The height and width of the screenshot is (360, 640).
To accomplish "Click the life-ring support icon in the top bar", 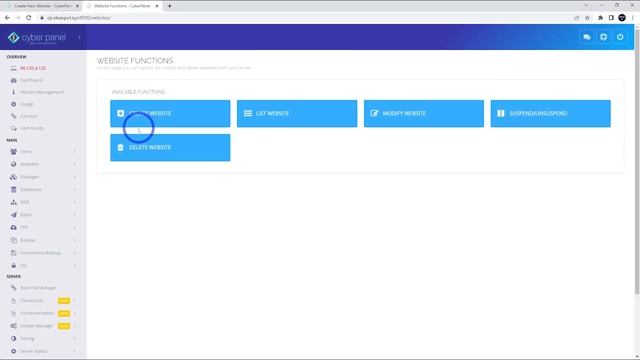I will (603, 37).
